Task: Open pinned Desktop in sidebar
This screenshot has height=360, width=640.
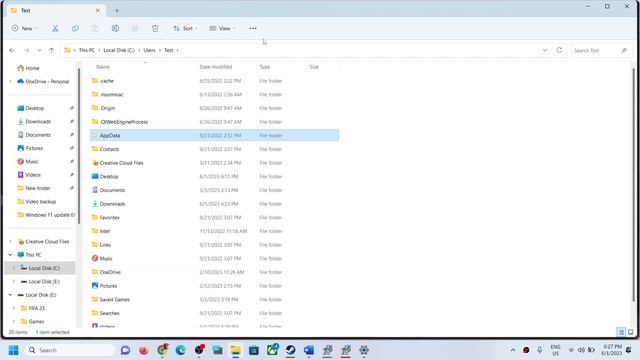Action: [31, 108]
